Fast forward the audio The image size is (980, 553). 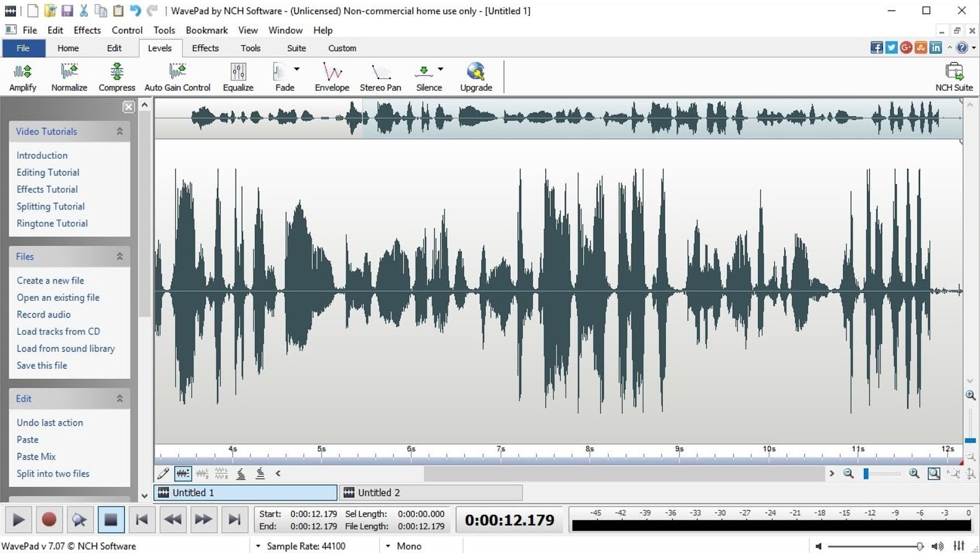click(203, 520)
